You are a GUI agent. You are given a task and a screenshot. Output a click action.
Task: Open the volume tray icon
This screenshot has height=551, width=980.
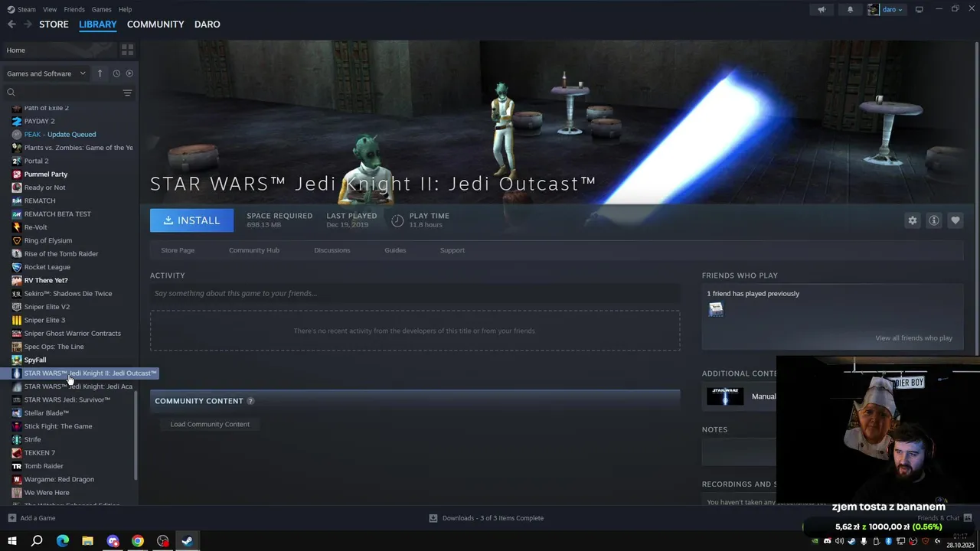(839, 541)
